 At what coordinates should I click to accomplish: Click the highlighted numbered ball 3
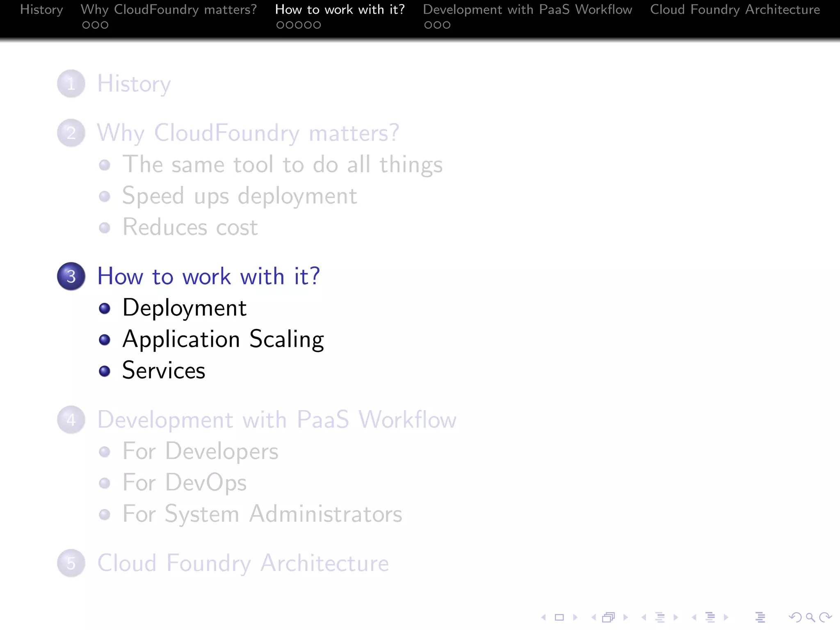[x=71, y=276]
